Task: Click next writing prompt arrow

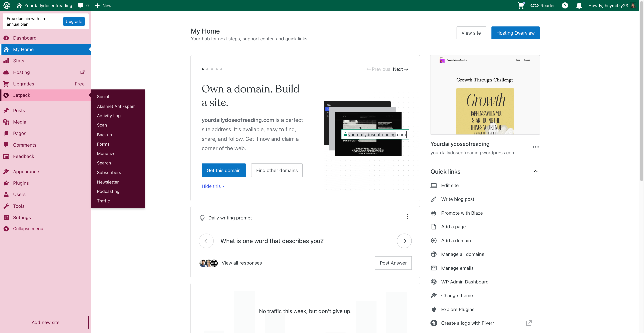Action: pos(404,241)
